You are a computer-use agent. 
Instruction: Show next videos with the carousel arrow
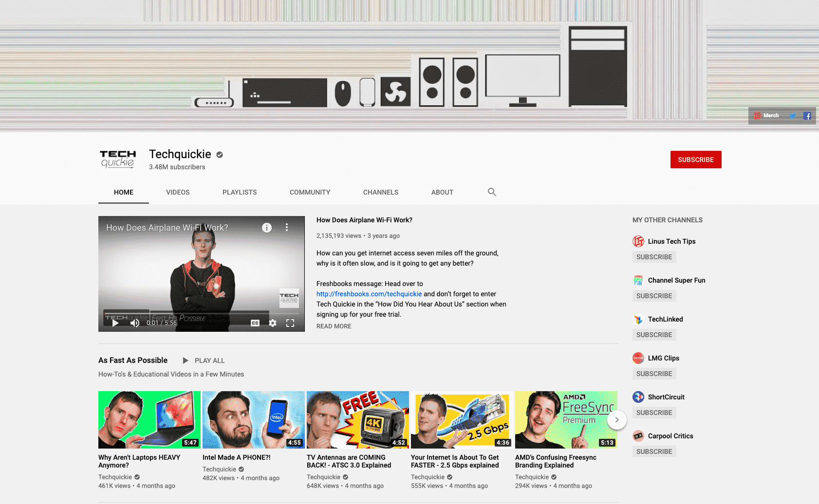[x=617, y=420]
